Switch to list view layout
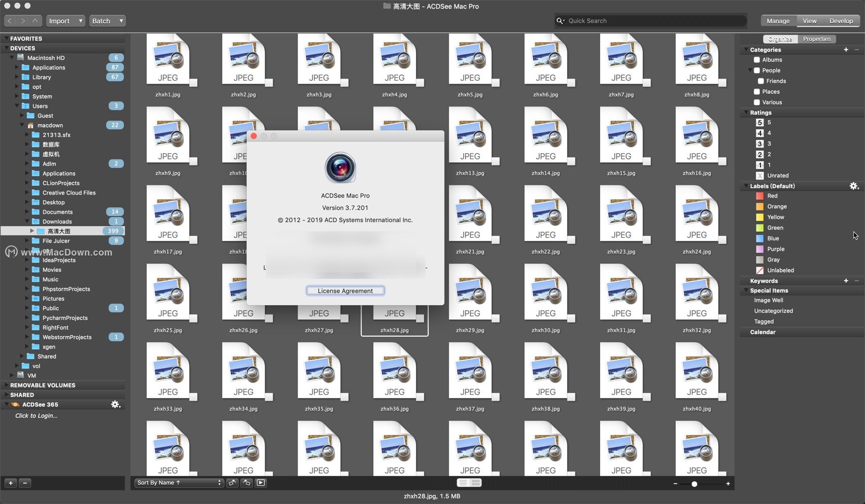Viewport: 865px width, 504px height. tap(463, 483)
